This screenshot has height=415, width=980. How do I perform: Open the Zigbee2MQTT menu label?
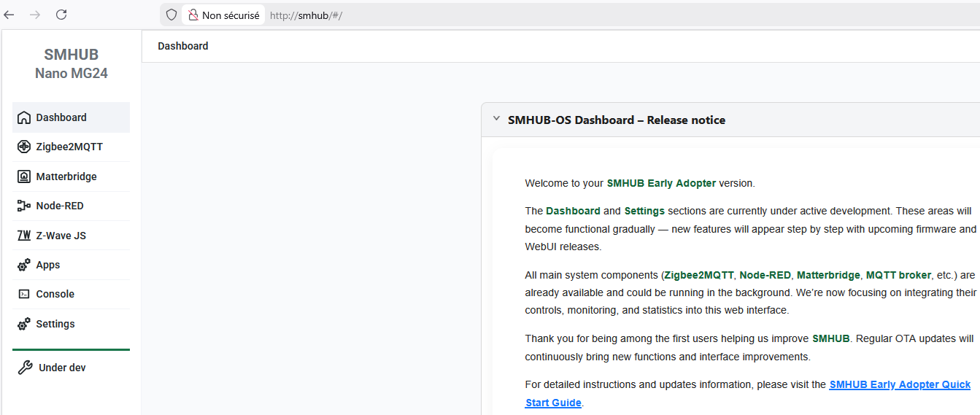pos(69,147)
